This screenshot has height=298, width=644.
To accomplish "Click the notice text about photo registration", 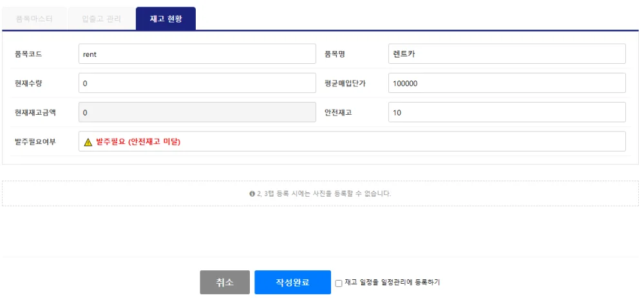I will coord(324,194).
